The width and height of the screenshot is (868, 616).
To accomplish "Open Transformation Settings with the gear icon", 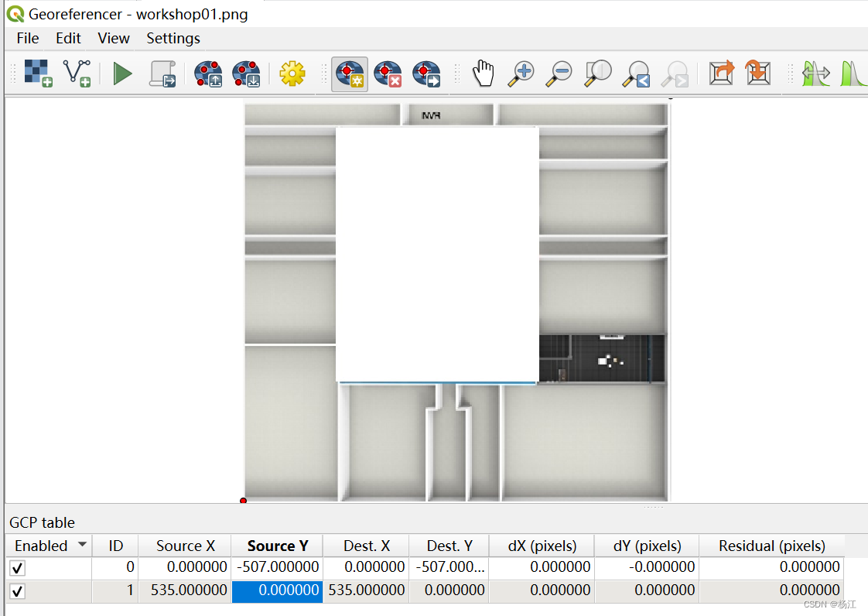I will click(292, 73).
